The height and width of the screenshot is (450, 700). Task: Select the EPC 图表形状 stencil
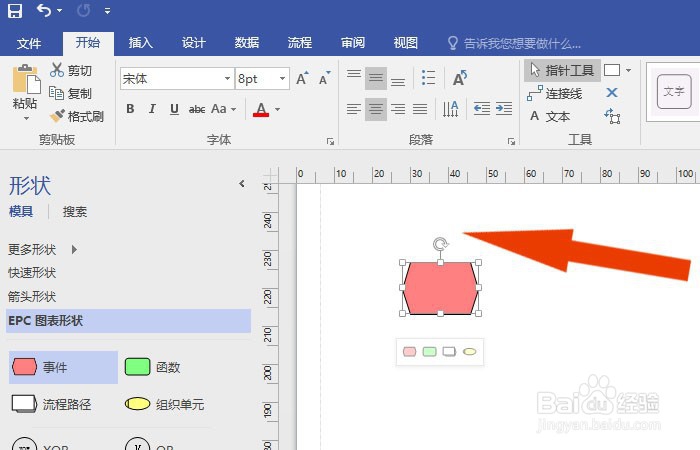pos(129,321)
